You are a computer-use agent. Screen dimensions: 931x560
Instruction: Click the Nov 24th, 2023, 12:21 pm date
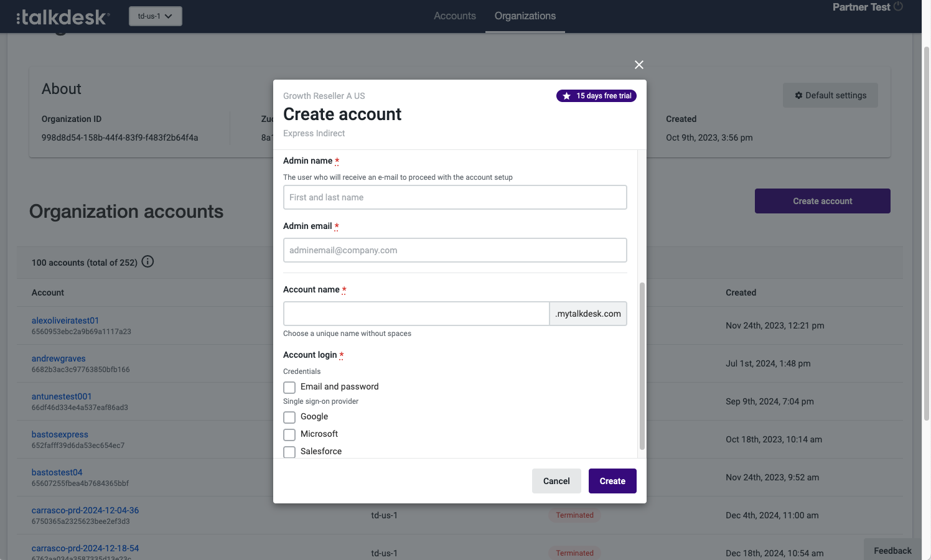click(x=775, y=325)
